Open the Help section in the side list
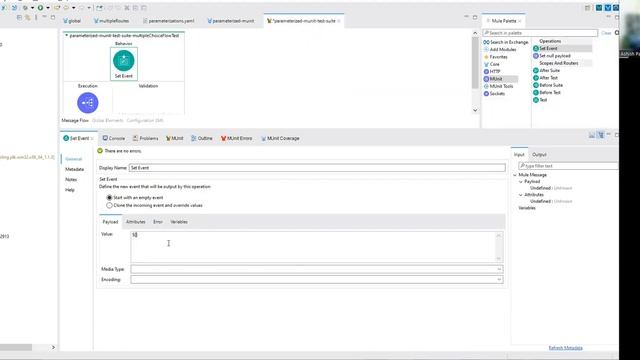Viewport: 640px width, 360px height. (70, 190)
